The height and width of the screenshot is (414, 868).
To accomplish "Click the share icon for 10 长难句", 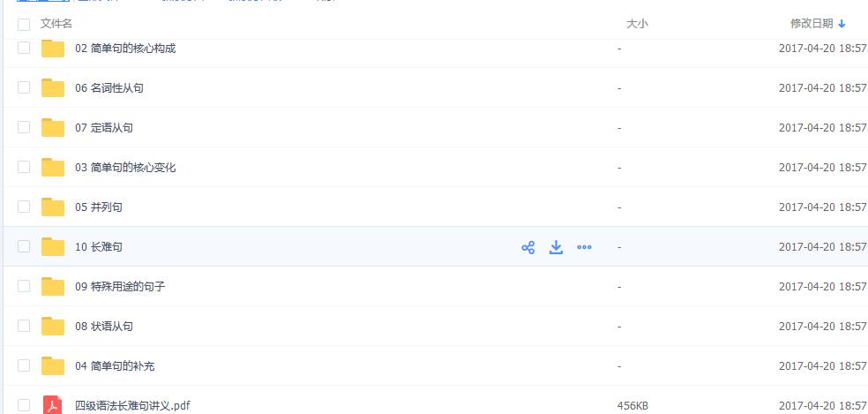I will 528,247.
